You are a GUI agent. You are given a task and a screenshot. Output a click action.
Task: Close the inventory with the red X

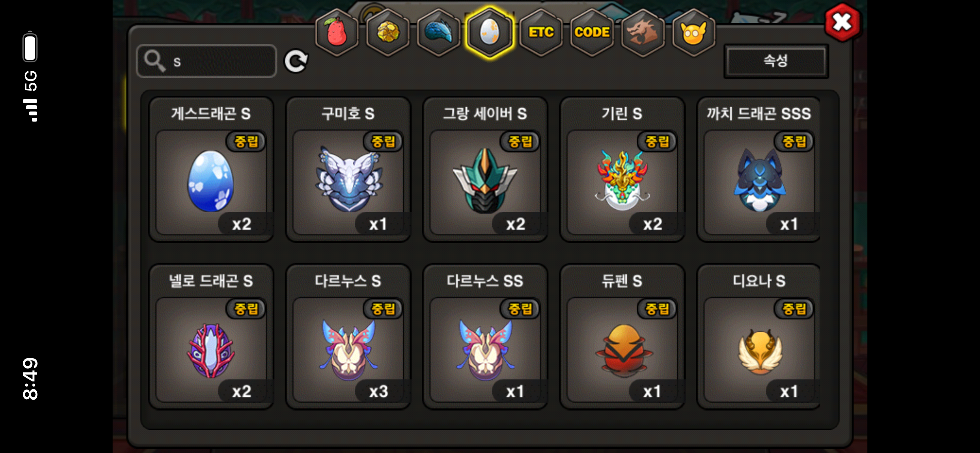point(842,22)
